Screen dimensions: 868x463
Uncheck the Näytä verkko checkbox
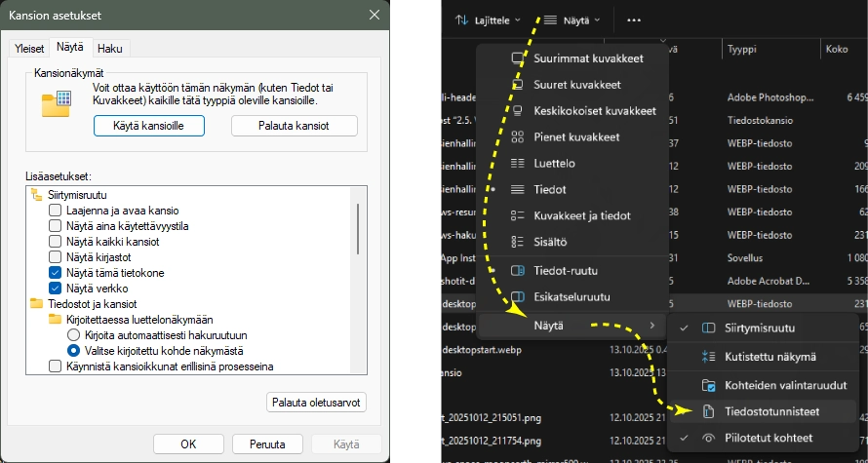coord(56,289)
